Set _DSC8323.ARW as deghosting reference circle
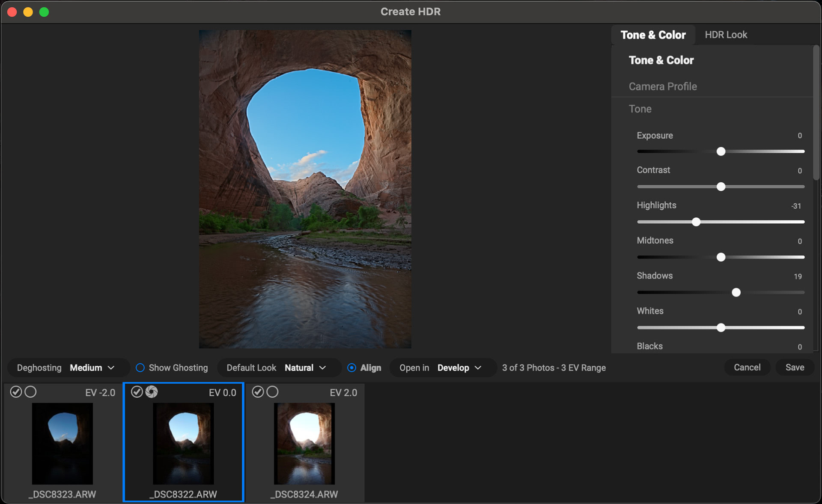Viewport: 822px width, 504px height. (x=30, y=392)
